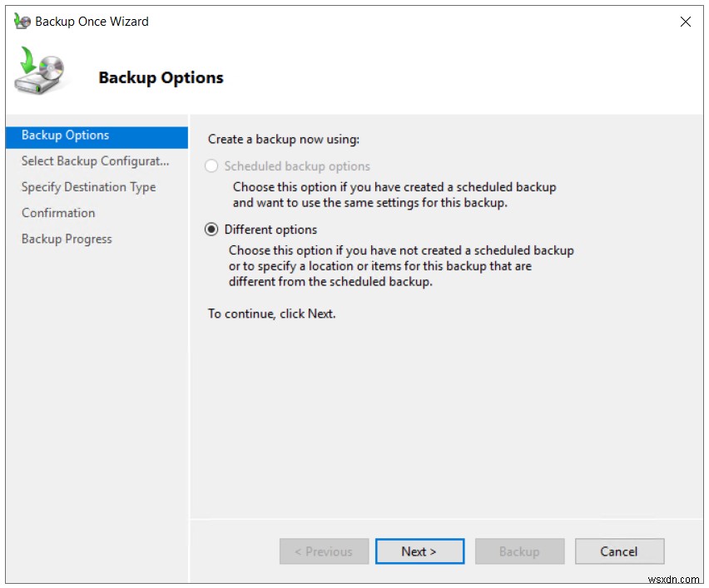
Task: Select Backup Options in the sidebar
Action: click(x=64, y=135)
